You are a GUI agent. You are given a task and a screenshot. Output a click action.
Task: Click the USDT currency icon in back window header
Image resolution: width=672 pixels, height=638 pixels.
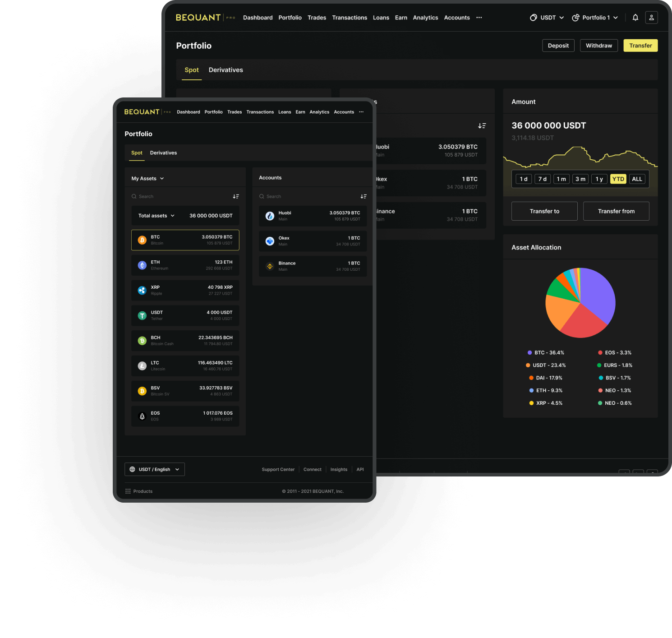pyautogui.click(x=534, y=18)
